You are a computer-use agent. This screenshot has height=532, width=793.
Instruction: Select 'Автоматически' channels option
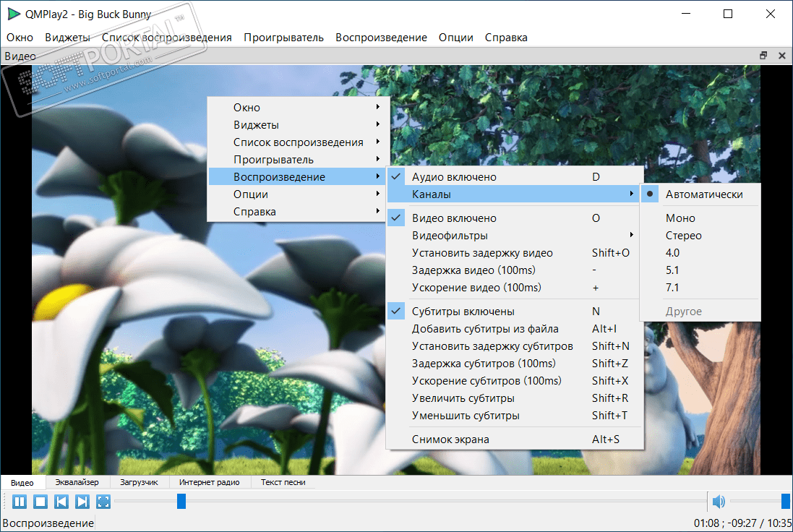[x=700, y=194]
